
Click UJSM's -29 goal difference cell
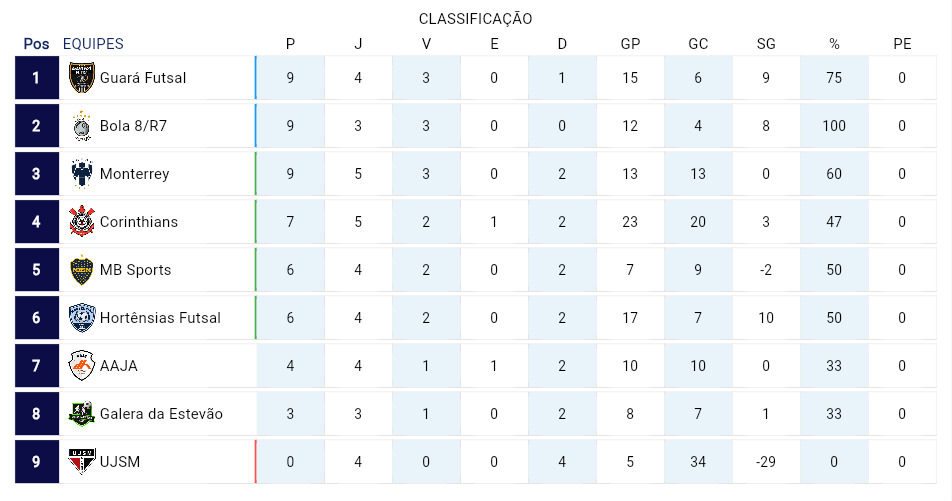click(x=766, y=462)
